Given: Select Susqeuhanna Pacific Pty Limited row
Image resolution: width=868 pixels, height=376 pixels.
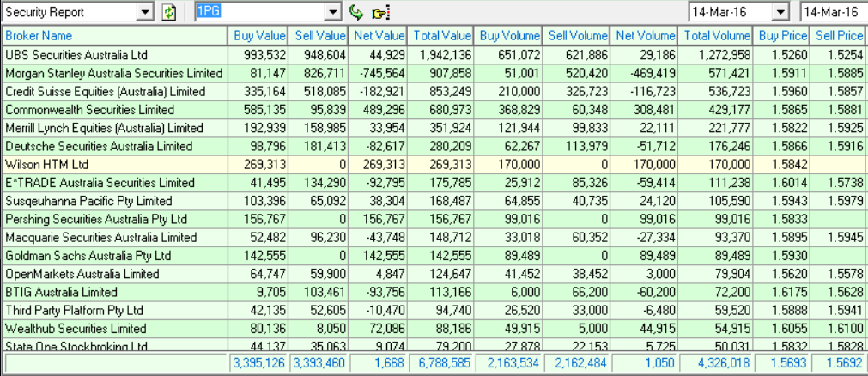Looking at the screenshot, I should coord(434,201).
